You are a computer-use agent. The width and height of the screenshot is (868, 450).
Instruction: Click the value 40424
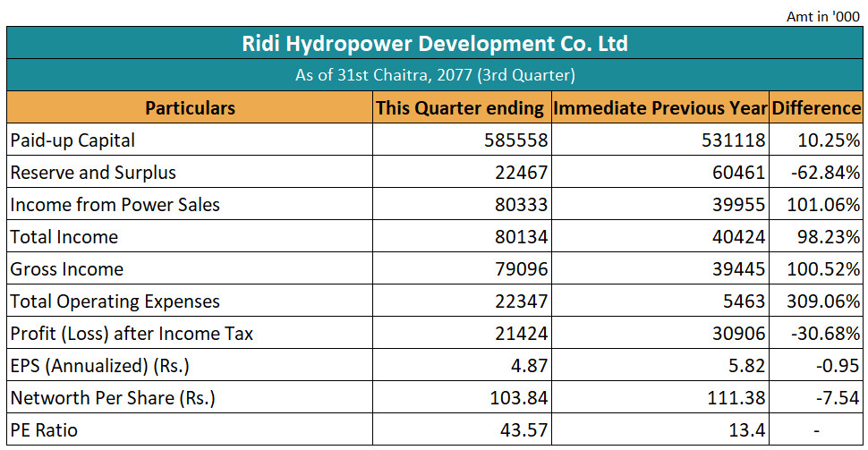pyautogui.click(x=738, y=237)
